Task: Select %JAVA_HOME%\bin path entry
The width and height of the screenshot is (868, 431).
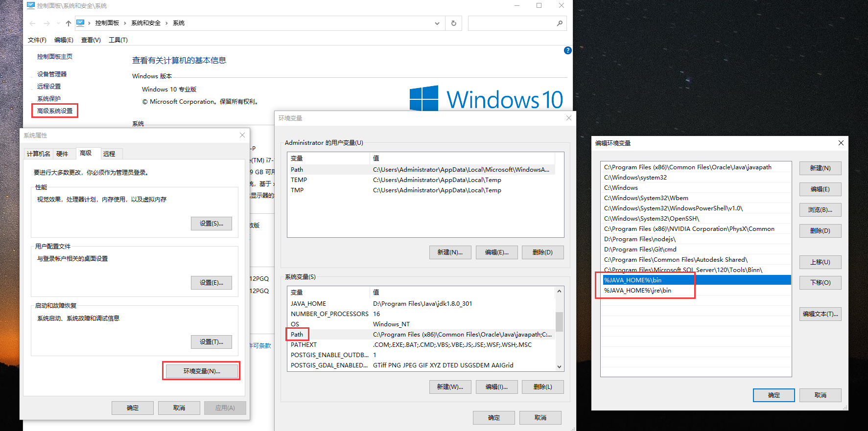Action: 696,280
